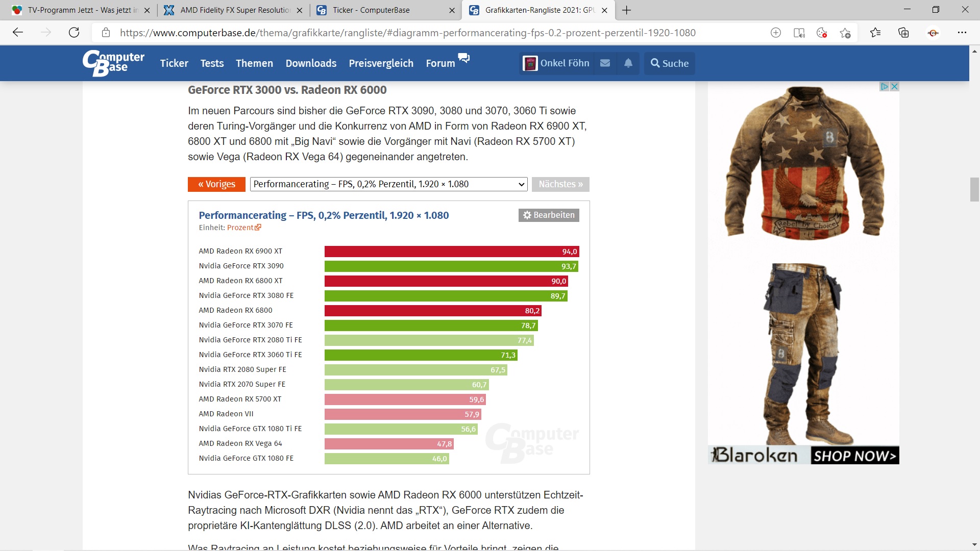Expand the diagram selection dropdown

click(388, 184)
